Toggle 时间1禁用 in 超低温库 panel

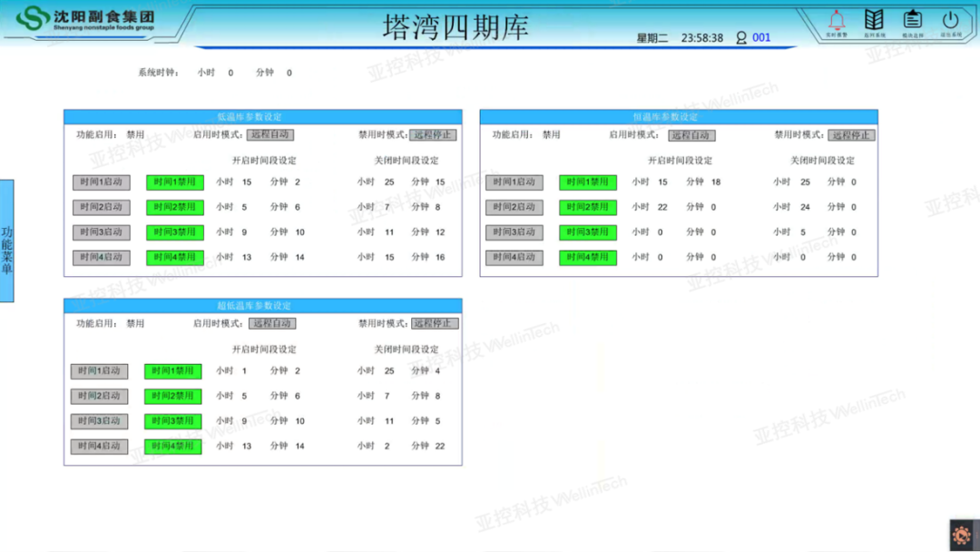[173, 370]
